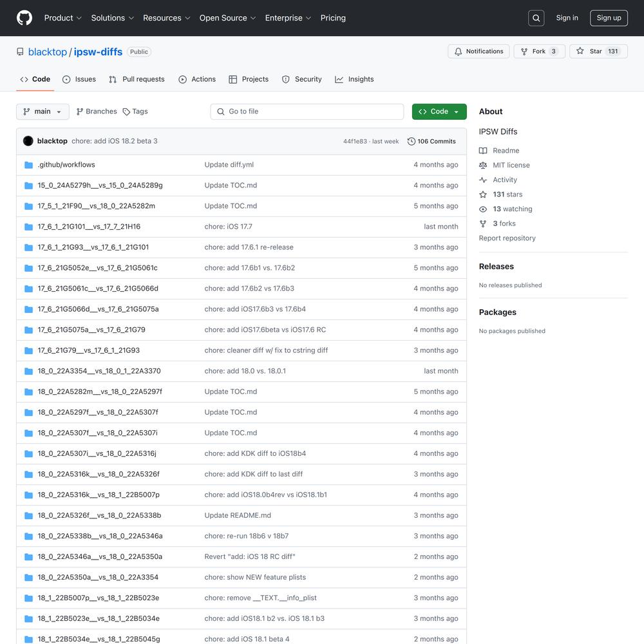Screen dimensions: 644x644
Task: Click the Star count 131
Action: coord(613,52)
